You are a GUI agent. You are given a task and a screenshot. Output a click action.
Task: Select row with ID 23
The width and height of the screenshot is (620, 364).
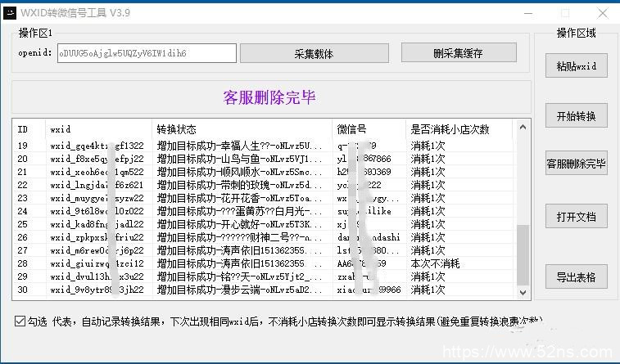263,198
